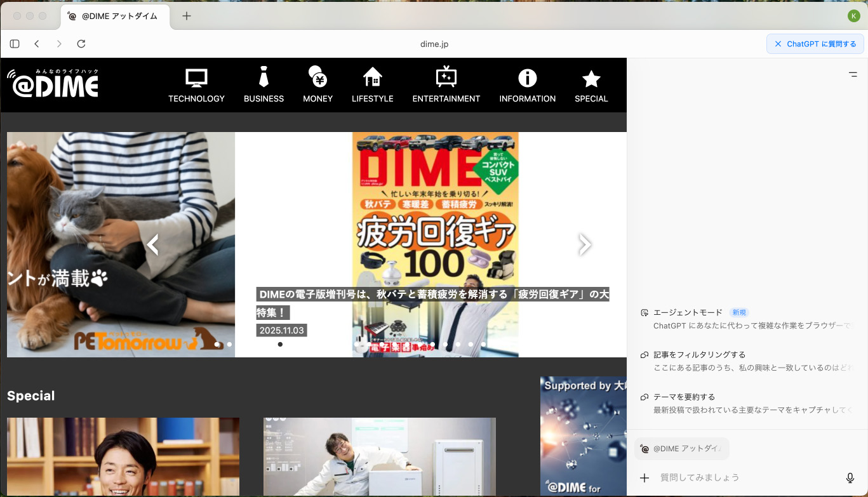
Task: Open the INFORMATION info icon
Action: [527, 77]
